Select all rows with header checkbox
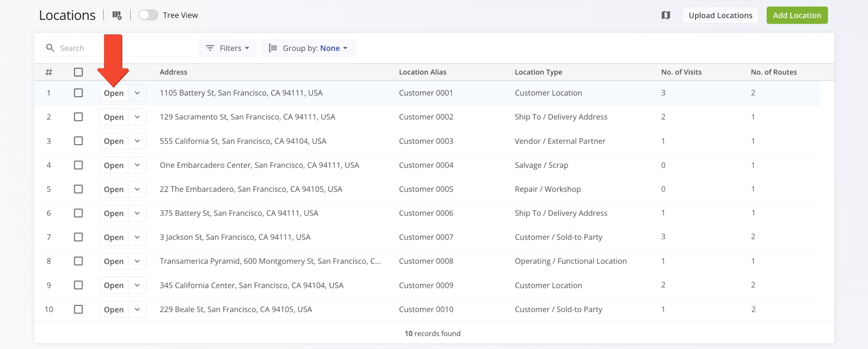 [78, 72]
